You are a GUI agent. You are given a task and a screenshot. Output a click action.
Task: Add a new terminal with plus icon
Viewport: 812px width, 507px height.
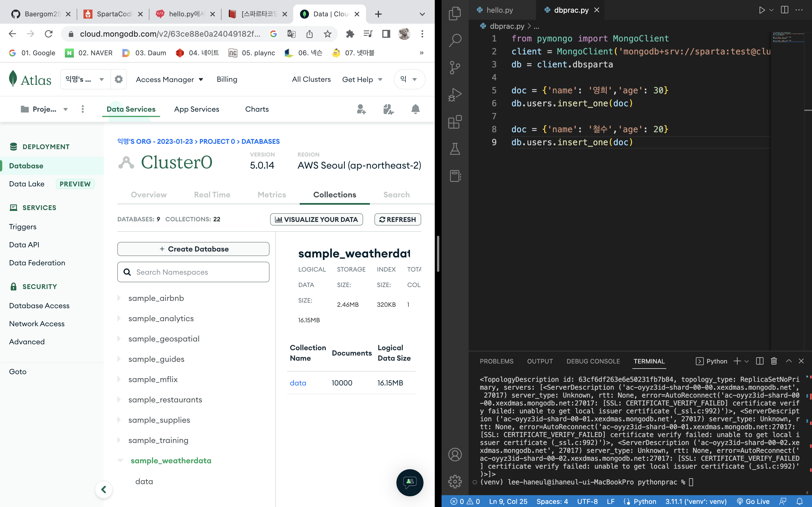point(737,361)
